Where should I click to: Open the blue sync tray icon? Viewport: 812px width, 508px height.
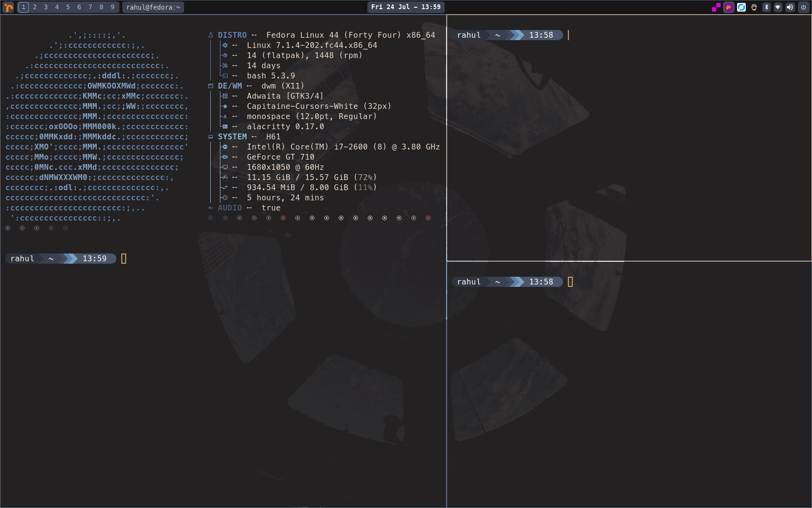click(x=741, y=7)
